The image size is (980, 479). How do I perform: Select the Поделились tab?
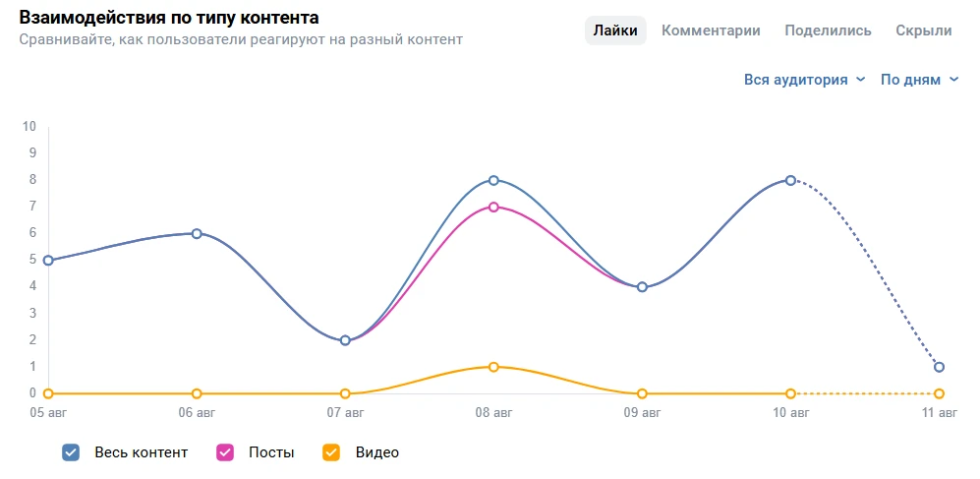828,30
